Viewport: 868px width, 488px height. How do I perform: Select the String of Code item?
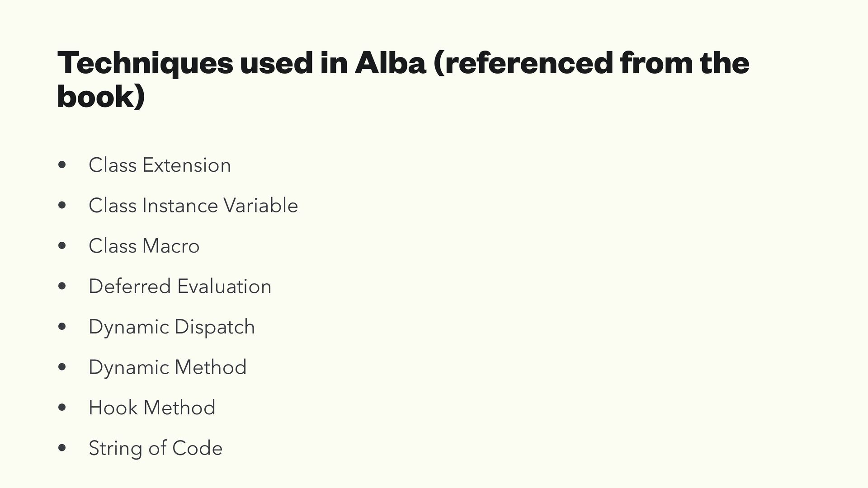click(156, 448)
